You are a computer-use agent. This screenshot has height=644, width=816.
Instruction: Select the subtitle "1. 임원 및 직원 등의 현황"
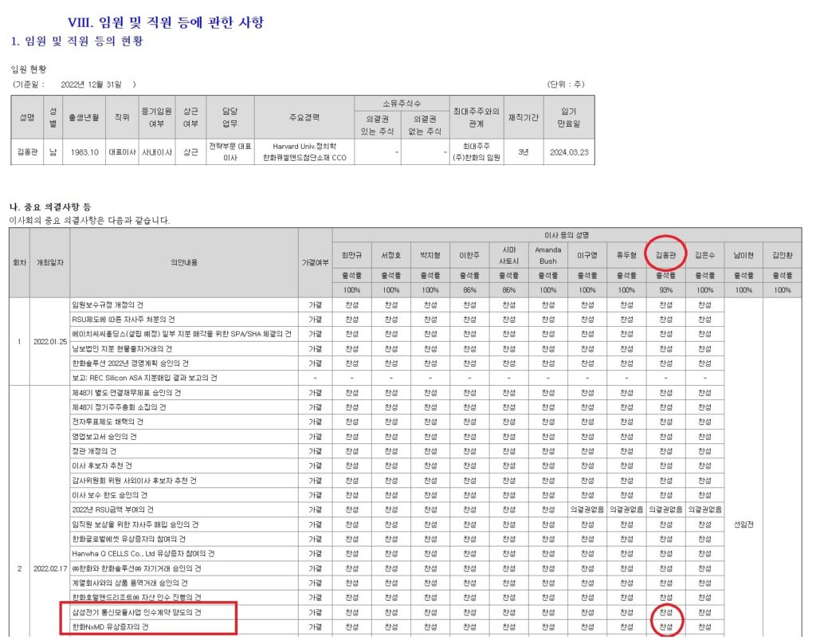pyautogui.click(x=78, y=40)
